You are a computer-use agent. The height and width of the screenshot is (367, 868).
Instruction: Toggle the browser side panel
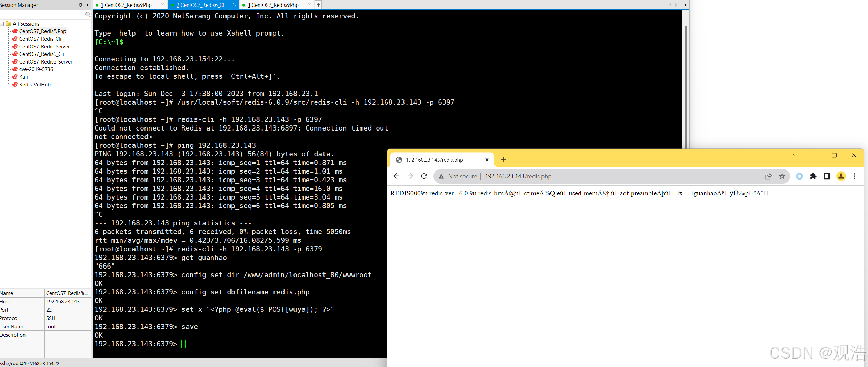pos(827,176)
